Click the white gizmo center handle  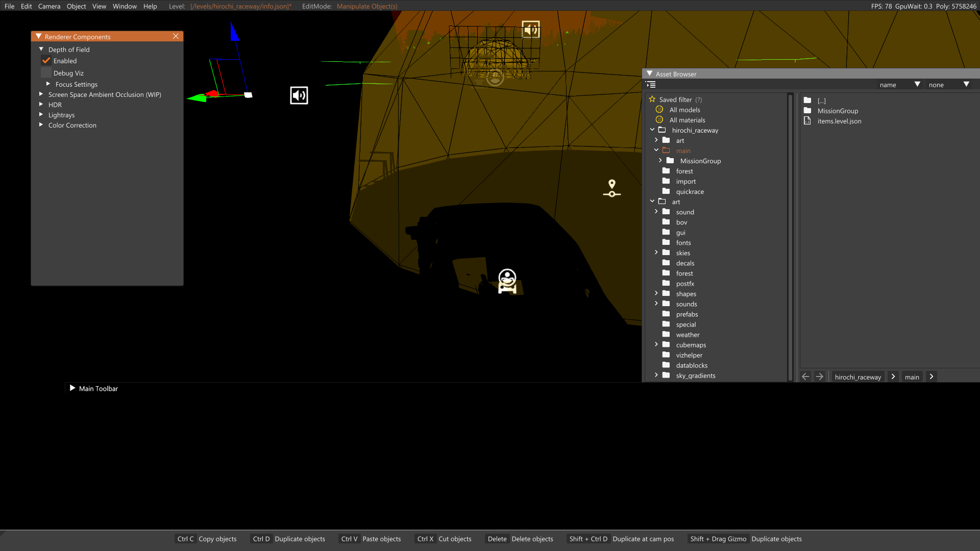point(248,95)
